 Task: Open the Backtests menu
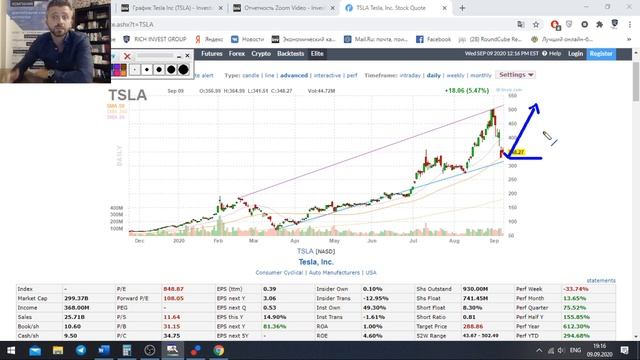pyautogui.click(x=291, y=54)
